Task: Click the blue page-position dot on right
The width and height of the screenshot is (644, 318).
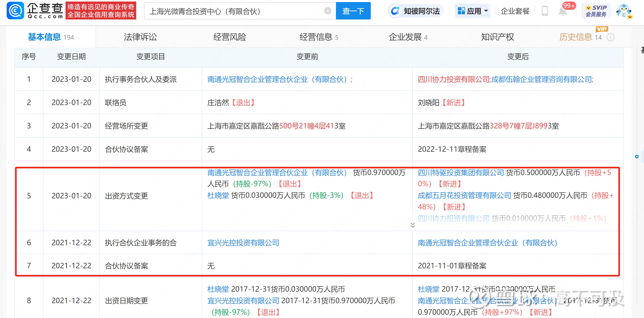Action: [x=637, y=157]
